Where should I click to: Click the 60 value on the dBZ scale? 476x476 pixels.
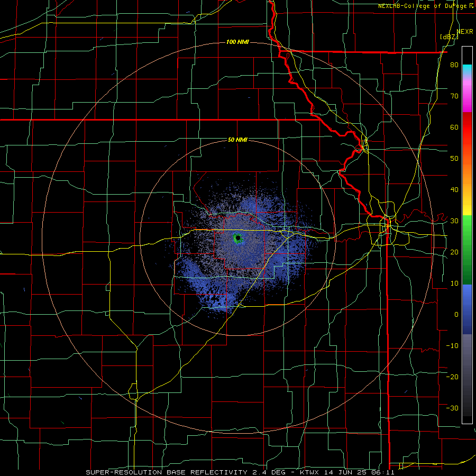pos(454,127)
